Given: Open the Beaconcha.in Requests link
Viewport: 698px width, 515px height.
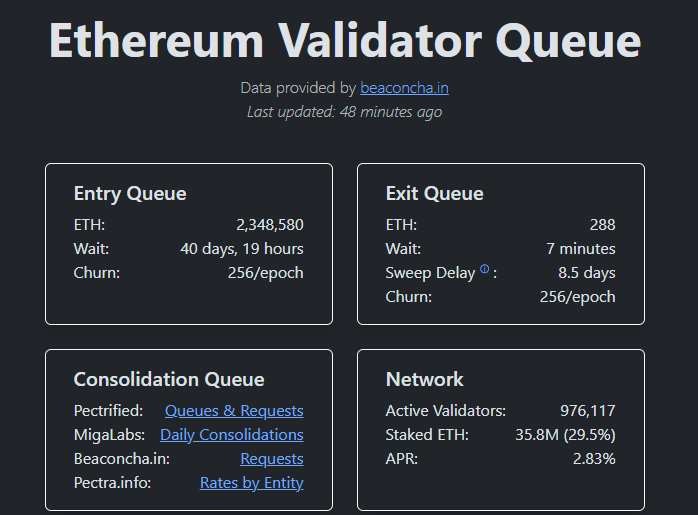Looking at the screenshot, I should [271, 459].
